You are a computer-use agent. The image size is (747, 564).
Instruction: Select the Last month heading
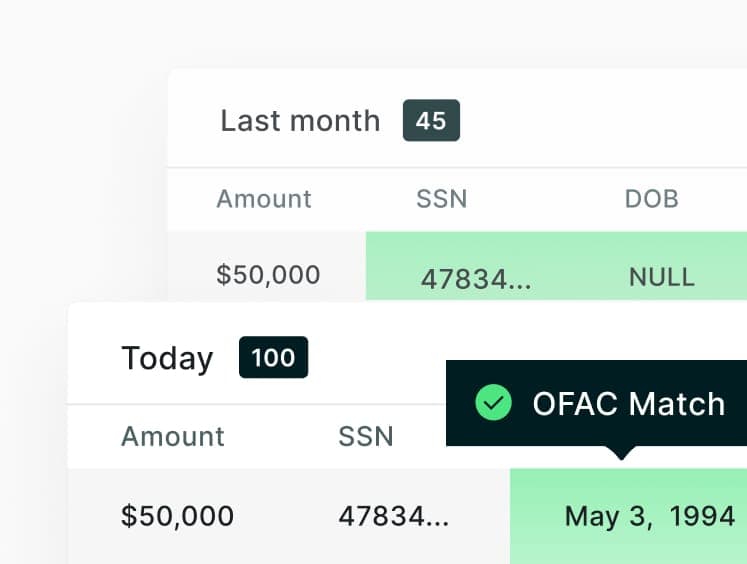(300, 121)
